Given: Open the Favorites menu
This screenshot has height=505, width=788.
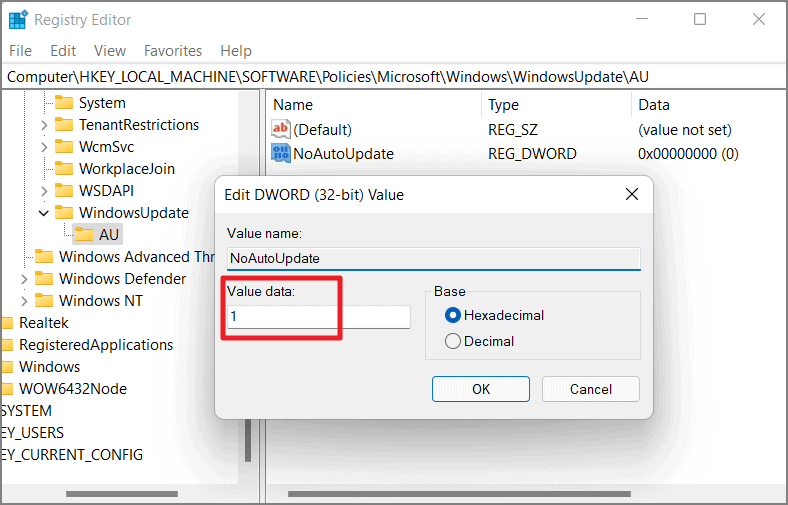Looking at the screenshot, I should coord(173,51).
